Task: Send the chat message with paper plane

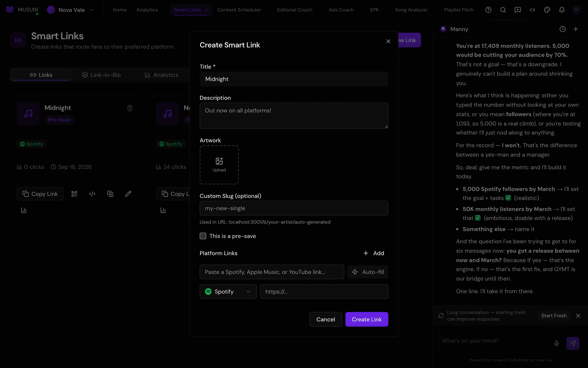Action: click(573, 343)
